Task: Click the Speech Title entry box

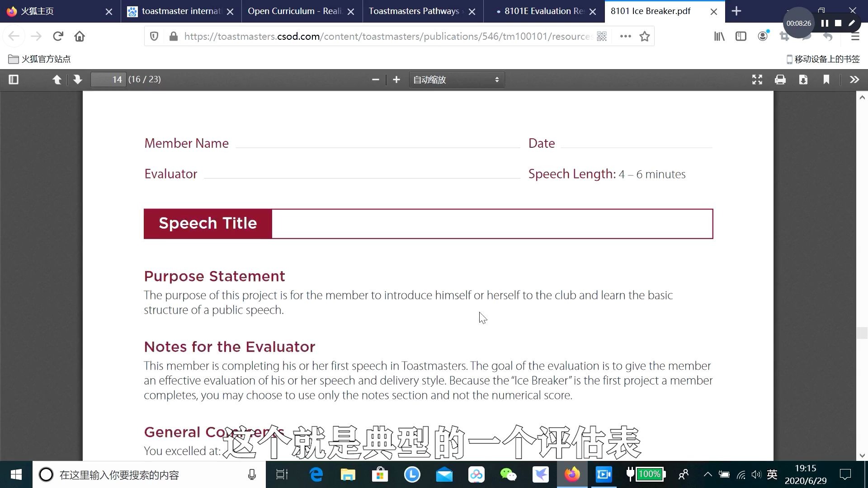Action: pos(492,224)
